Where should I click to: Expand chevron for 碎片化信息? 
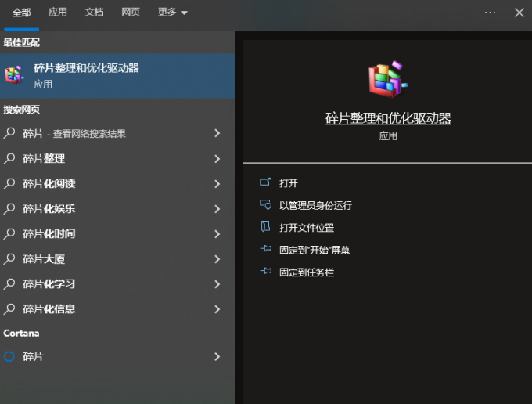pos(217,309)
